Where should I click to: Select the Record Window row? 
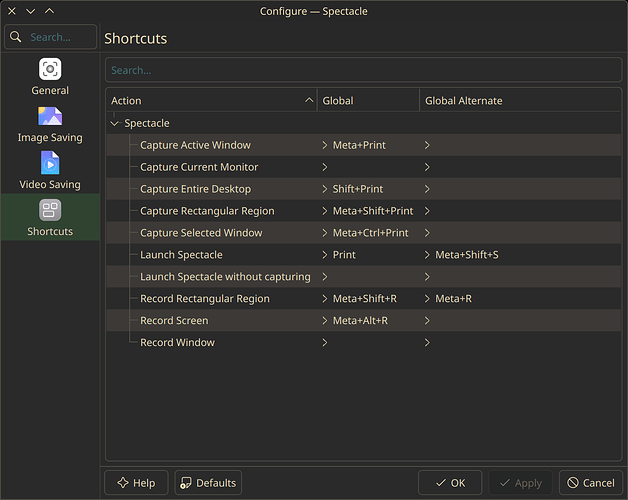pos(364,343)
